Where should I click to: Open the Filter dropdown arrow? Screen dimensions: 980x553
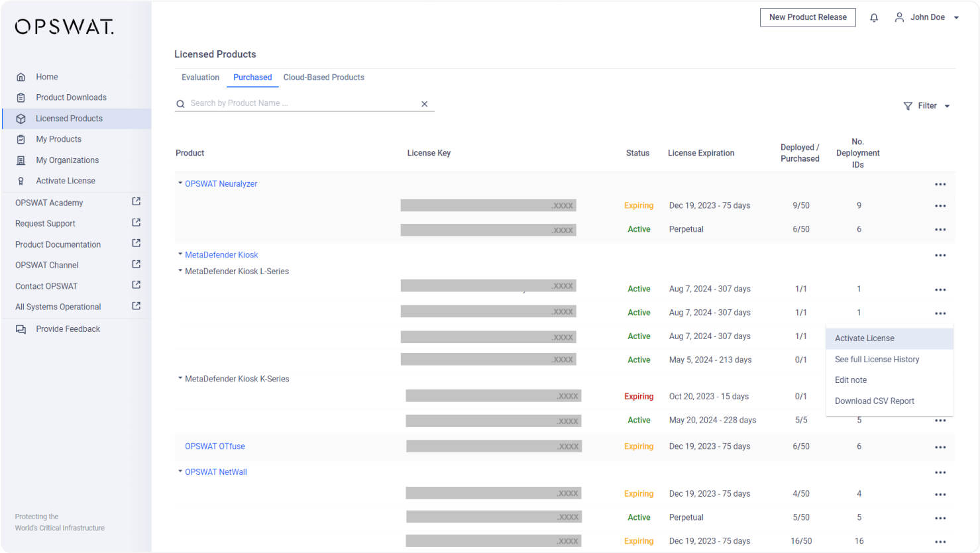click(x=948, y=107)
